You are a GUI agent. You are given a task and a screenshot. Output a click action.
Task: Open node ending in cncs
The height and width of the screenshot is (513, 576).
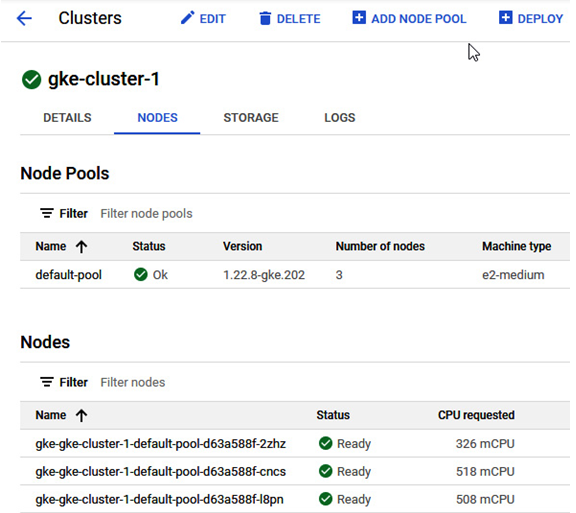click(161, 471)
